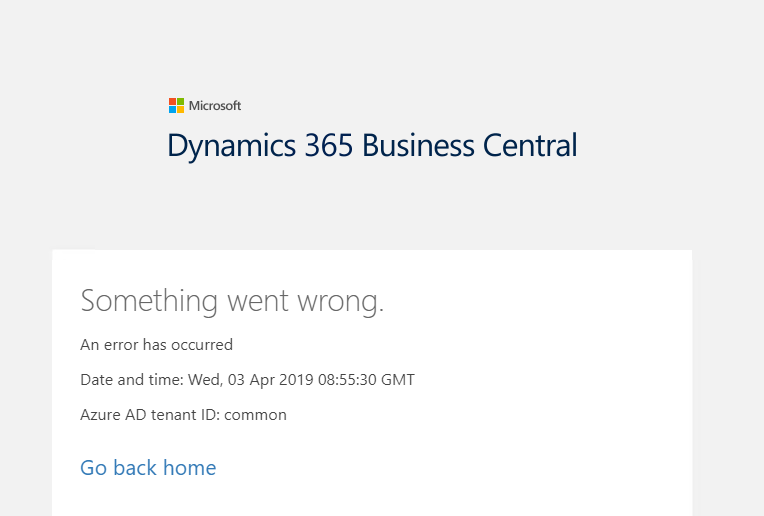Click the Azure AD tenant ID label
764x516 pixels.
click(x=150, y=414)
